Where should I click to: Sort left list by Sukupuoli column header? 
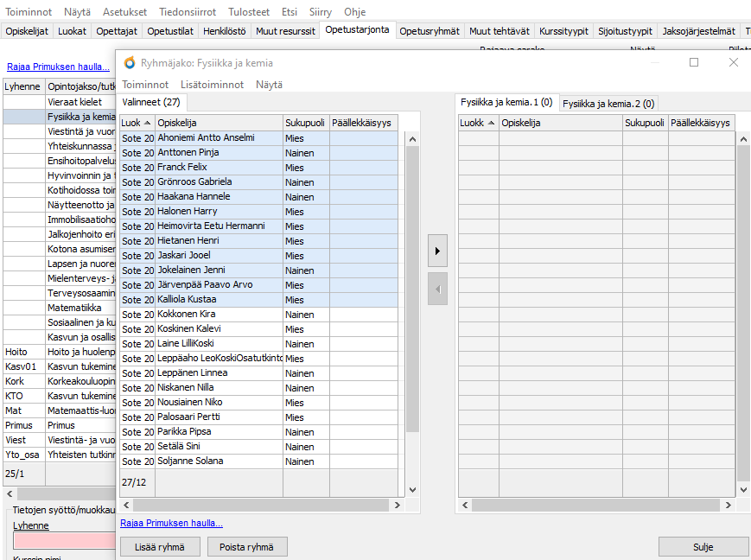305,123
